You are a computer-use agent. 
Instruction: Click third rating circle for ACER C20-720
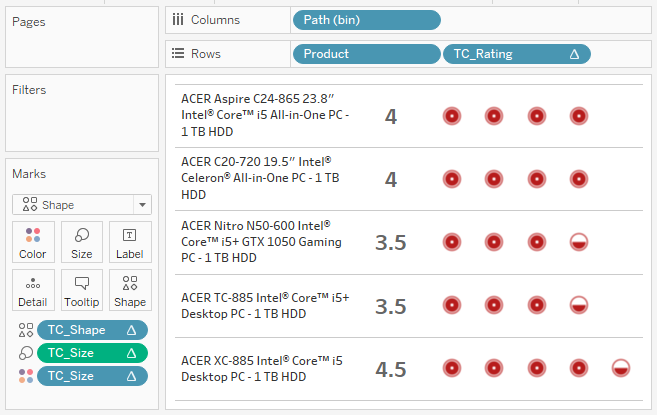[x=537, y=179]
